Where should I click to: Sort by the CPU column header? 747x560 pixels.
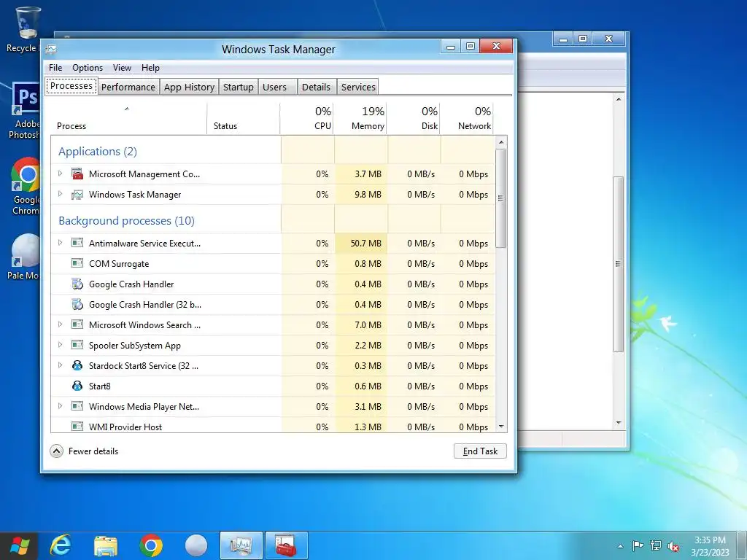(x=307, y=118)
